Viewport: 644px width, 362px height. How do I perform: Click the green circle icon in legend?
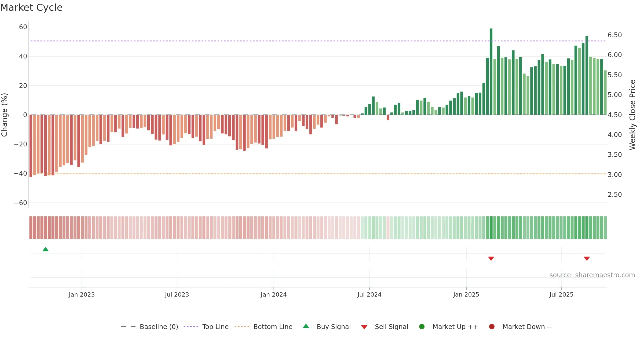tap(422, 327)
